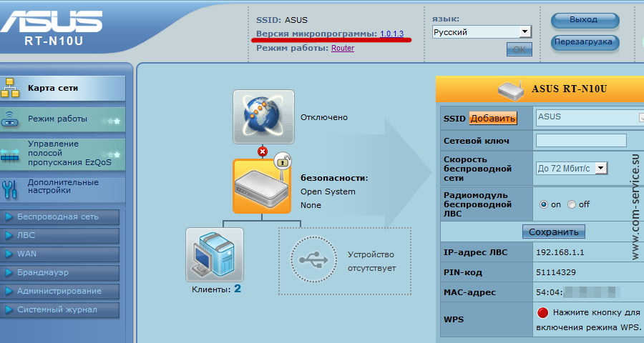644x343 pixels.
Task: Open Карта сети tab
Action: 62,88
